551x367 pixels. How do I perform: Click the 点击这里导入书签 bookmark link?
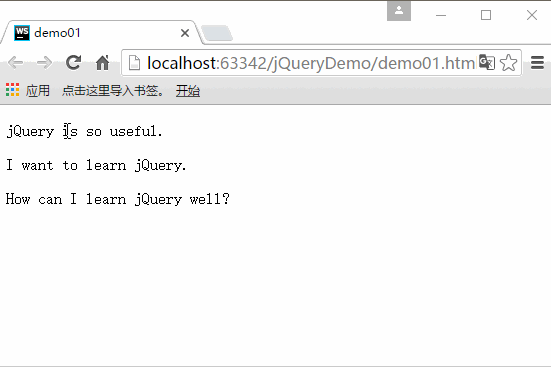click(112, 91)
